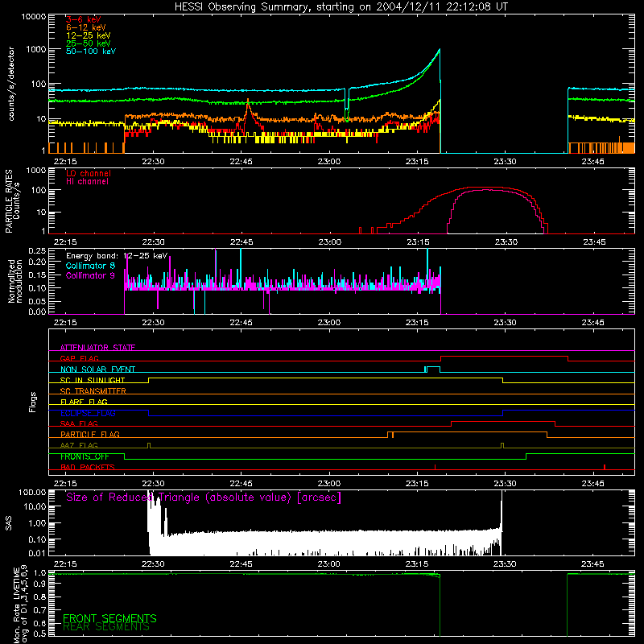Click the 3-6 keV peak near 22:46
The image size is (644, 644).
(248, 103)
